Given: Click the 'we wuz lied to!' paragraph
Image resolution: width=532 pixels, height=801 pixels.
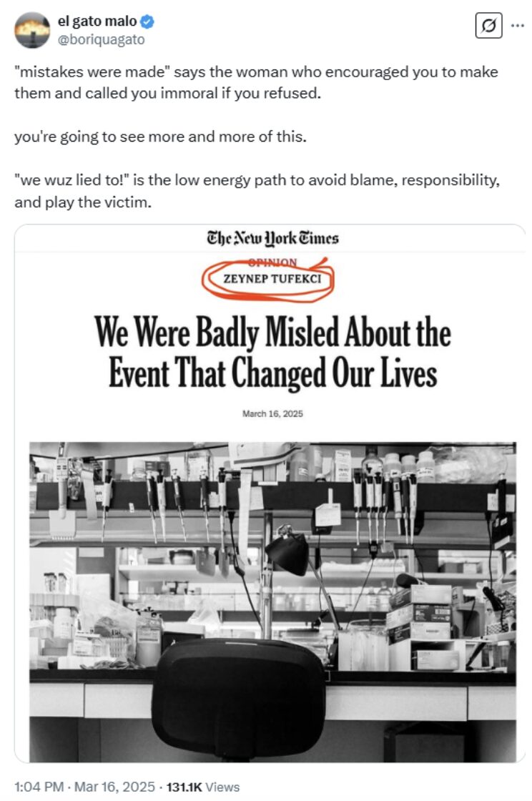Looking at the screenshot, I should tap(256, 190).
